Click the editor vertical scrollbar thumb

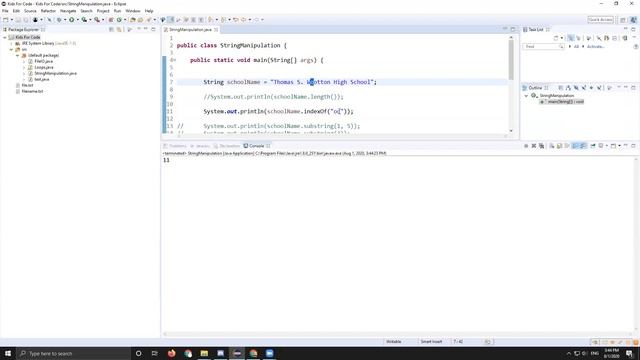(x=511, y=60)
